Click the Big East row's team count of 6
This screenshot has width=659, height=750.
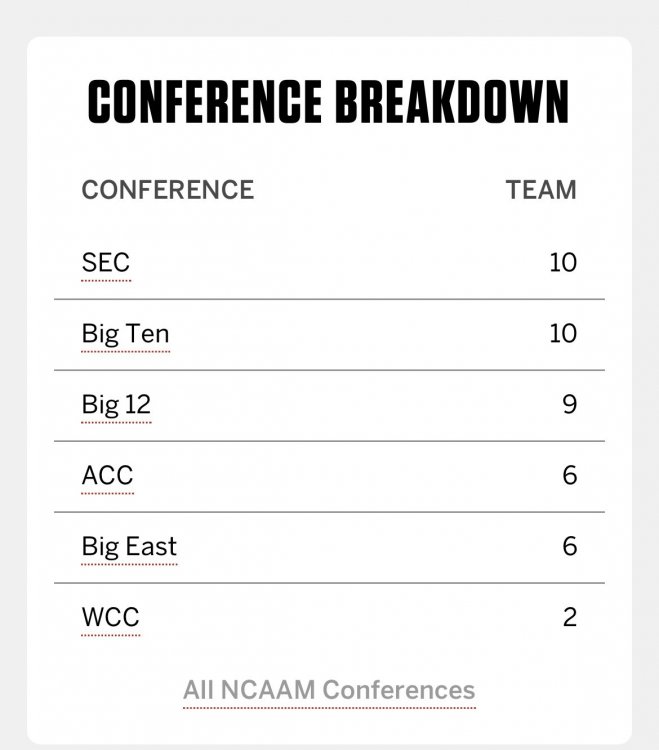[569, 547]
